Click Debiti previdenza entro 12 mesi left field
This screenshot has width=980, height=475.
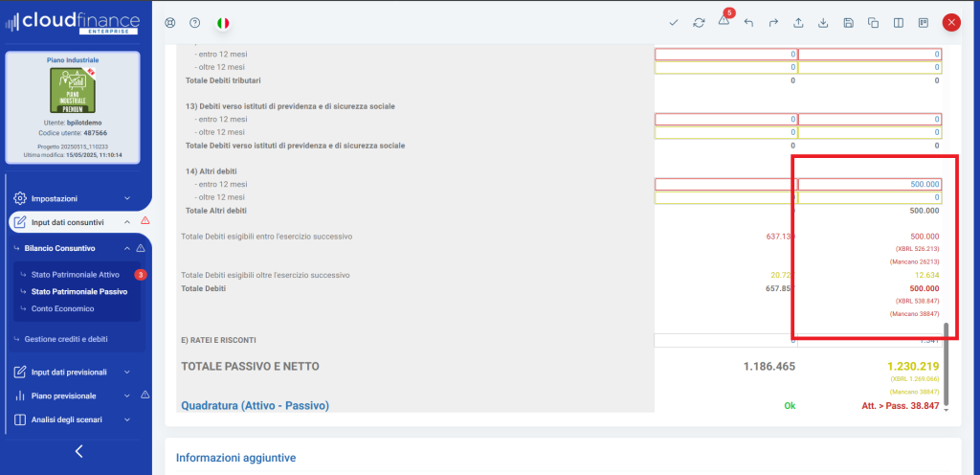[726, 120]
